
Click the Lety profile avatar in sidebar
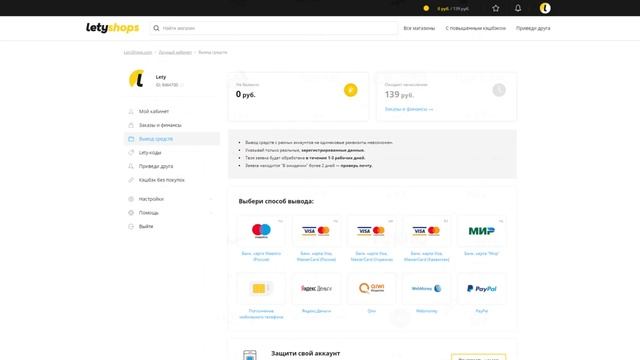137,78
